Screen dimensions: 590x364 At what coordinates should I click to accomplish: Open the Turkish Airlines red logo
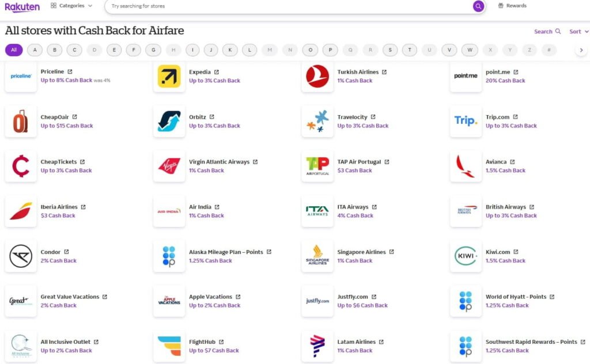click(x=317, y=76)
